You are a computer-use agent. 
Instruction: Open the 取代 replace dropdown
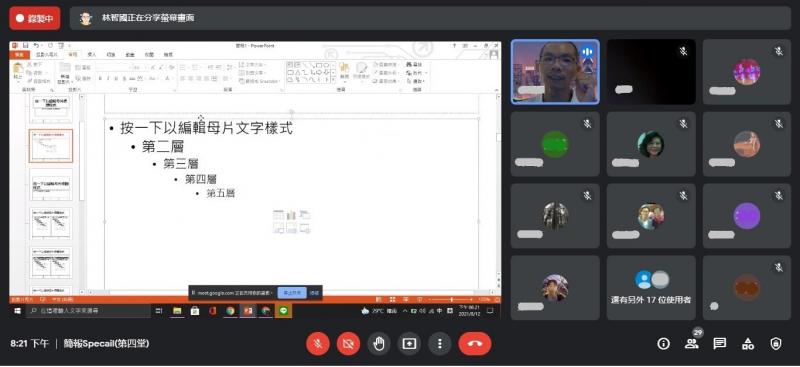[416, 73]
